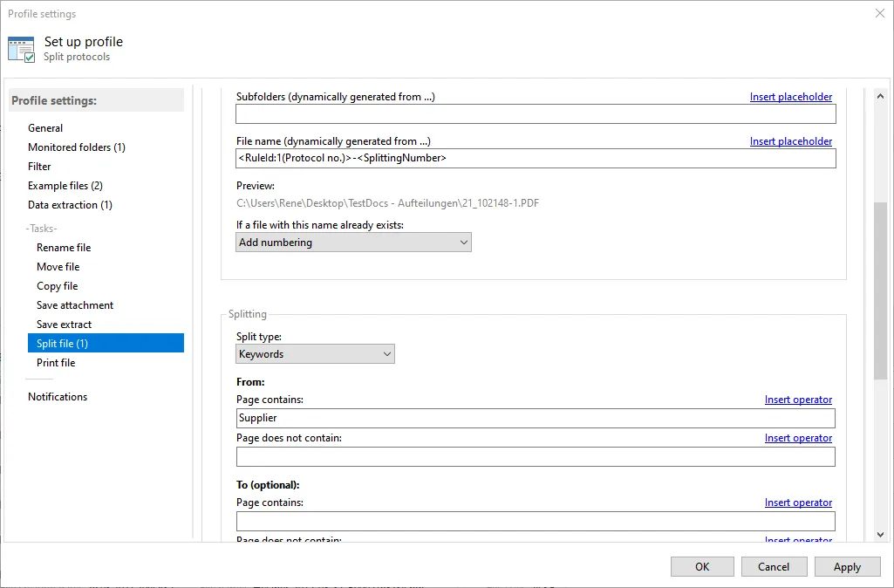Focus the To (optional) Page contains field
Viewport: 894px width, 588px height.
(x=536, y=521)
